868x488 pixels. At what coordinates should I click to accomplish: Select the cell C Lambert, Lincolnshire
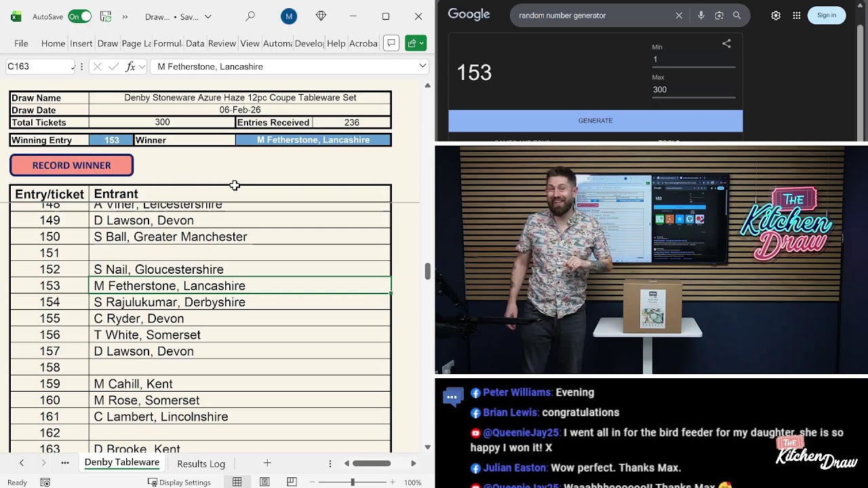point(240,416)
